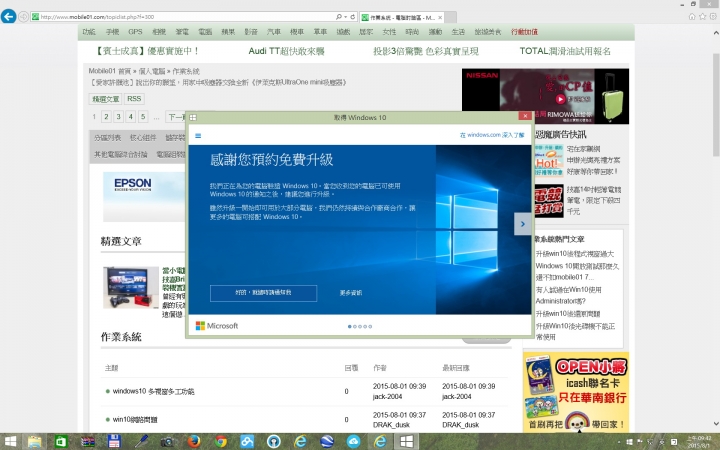Open author DRAK_dusk in 作者 column
This screenshot has height=450, width=720.
pyautogui.click(x=391, y=425)
